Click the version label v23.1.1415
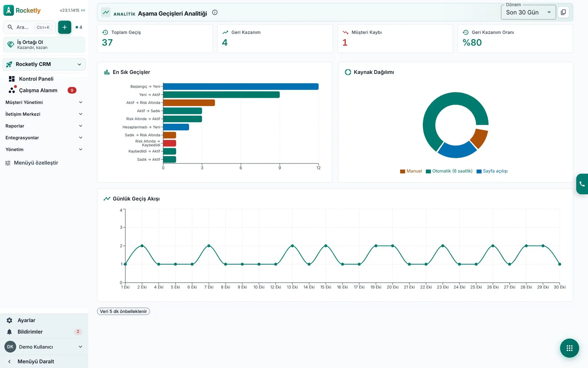 69,10
